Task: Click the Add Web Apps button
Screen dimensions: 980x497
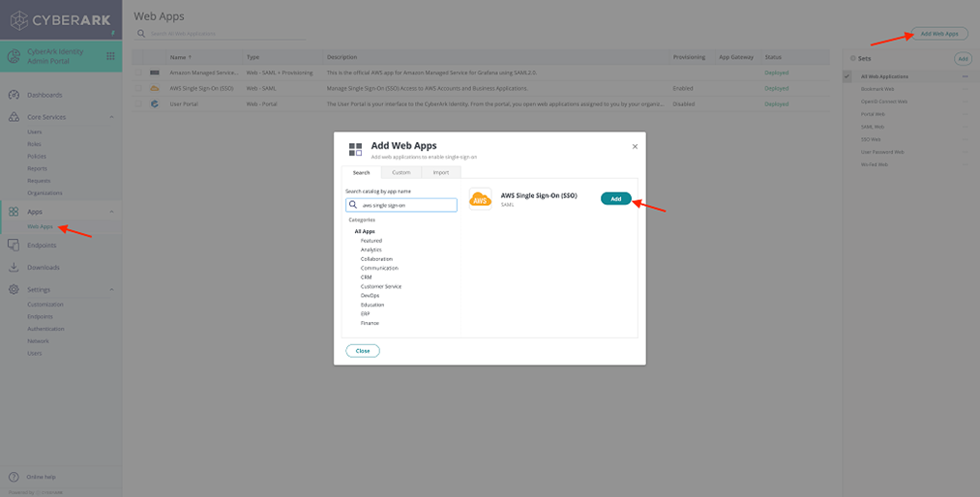Action: tap(939, 34)
